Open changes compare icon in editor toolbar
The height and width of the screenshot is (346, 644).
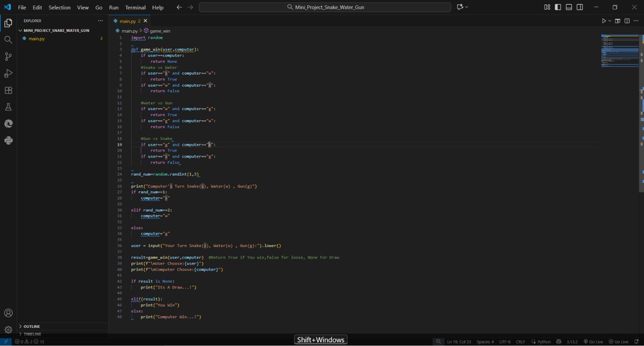[x=618, y=21]
